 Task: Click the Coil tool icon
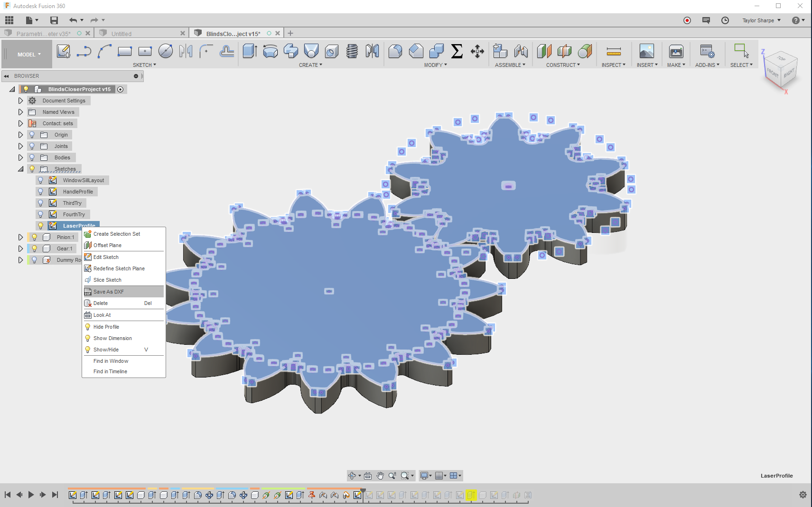[351, 51]
